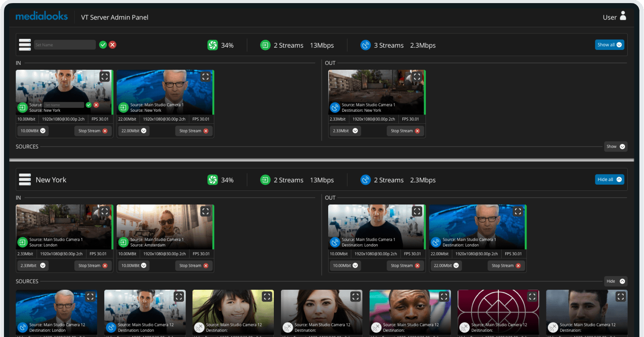The height and width of the screenshot is (337, 644).
Task: Stop Stream for Amsterdam input
Action: pos(194,265)
